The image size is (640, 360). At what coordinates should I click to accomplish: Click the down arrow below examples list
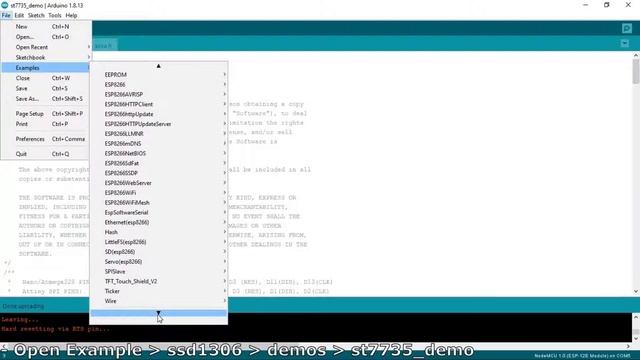click(x=158, y=313)
